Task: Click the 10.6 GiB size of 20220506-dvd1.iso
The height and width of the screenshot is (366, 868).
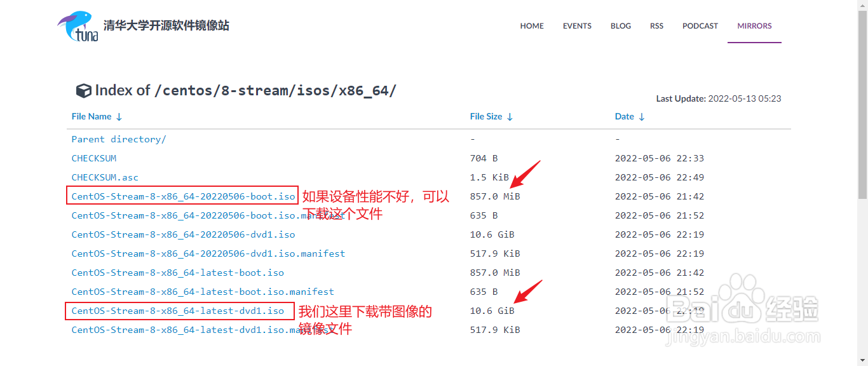Action: click(492, 234)
